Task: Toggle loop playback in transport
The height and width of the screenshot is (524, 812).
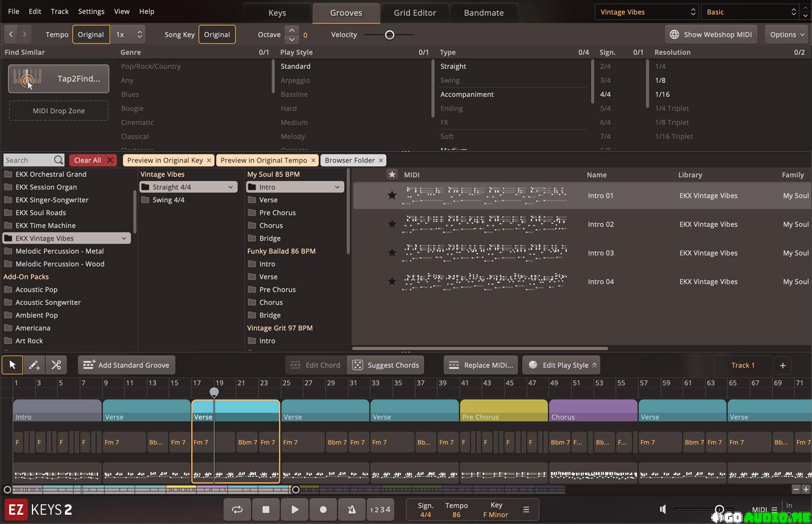Action: (237, 509)
